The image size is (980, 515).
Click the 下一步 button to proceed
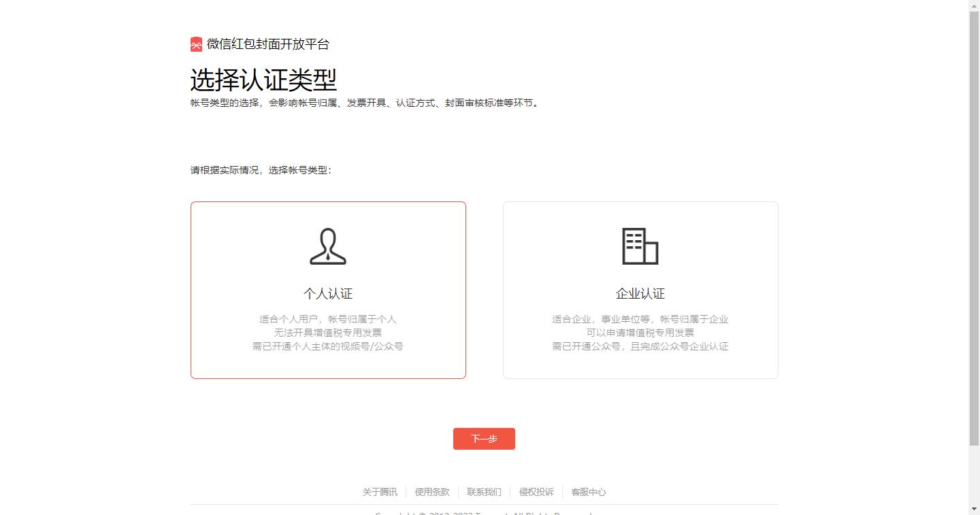(483, 438)
